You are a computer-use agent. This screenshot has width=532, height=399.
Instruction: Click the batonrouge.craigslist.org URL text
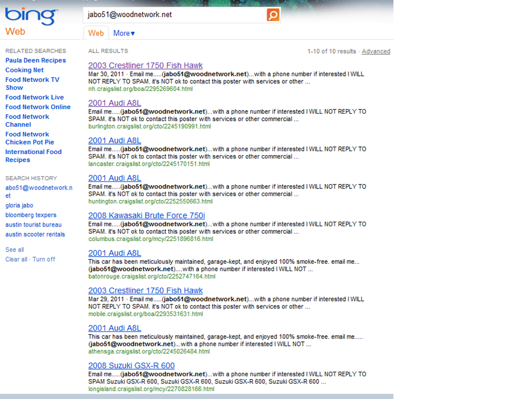152,277
